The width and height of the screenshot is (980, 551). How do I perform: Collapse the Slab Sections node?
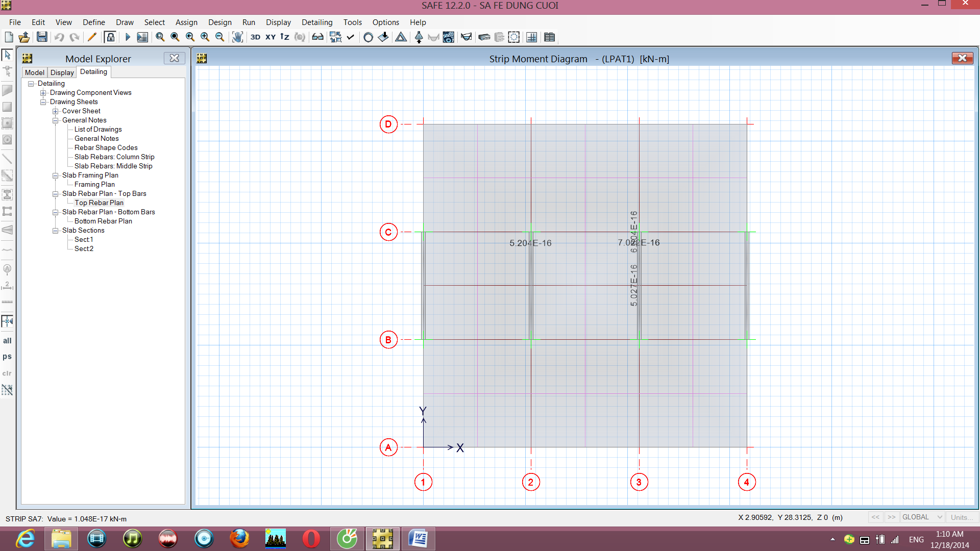56,231
